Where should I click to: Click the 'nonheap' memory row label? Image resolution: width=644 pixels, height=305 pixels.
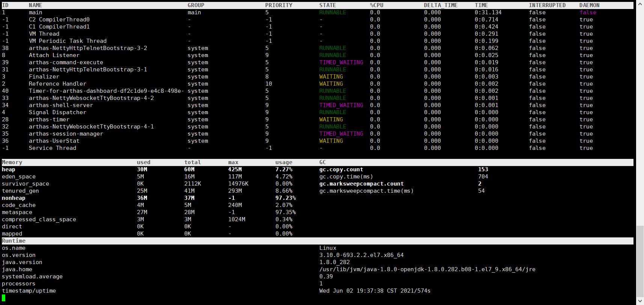[x=14, y=198]
